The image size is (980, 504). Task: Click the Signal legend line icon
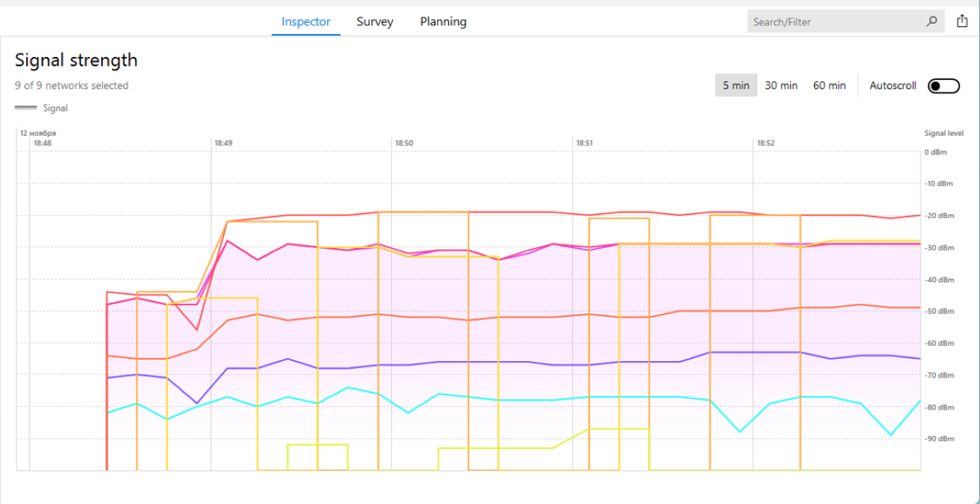(26, 108)
